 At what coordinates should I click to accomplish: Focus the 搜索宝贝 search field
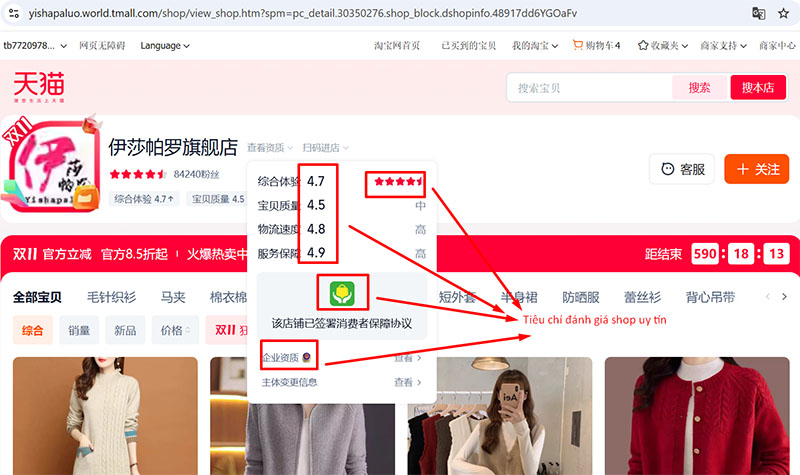pyautogui.click(x=589, y=88)
